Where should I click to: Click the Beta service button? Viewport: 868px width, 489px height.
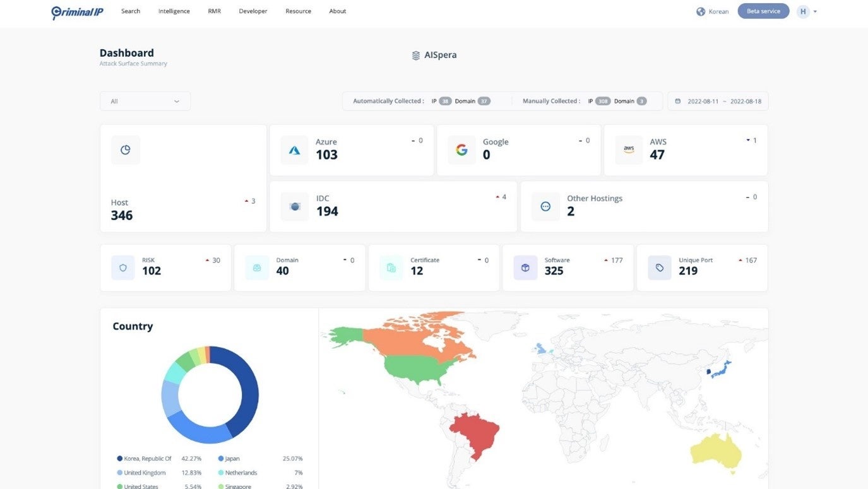tap(763, 11)
